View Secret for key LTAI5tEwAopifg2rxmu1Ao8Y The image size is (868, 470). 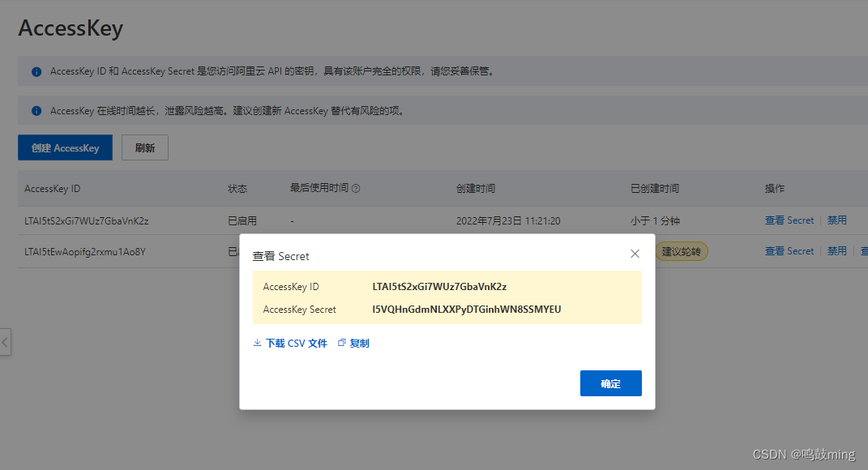click(789, 251)
